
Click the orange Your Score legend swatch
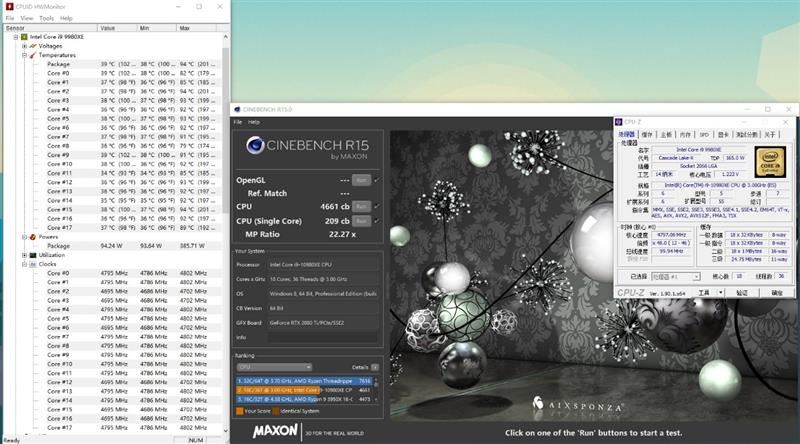tap(240, 411)
